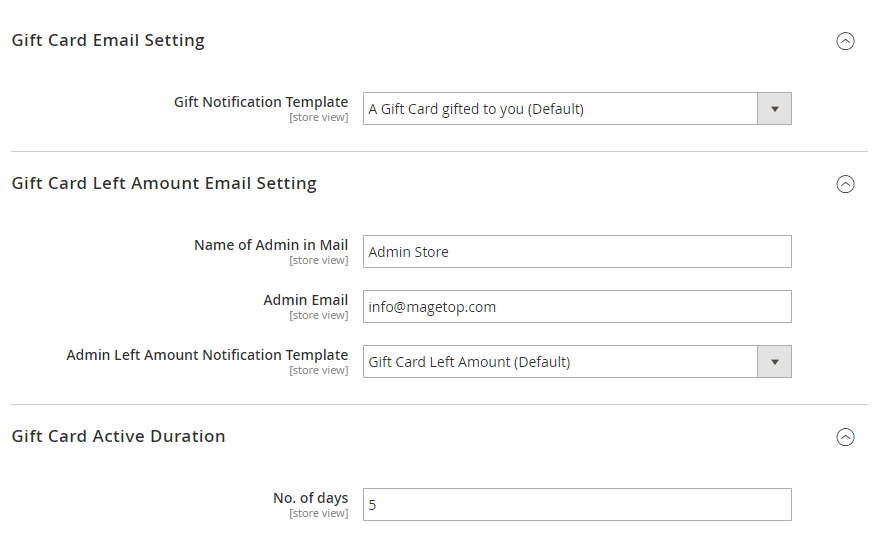Click store view scope under Admin Email
Screen dimensions: 880x560
tap(319, 316)
